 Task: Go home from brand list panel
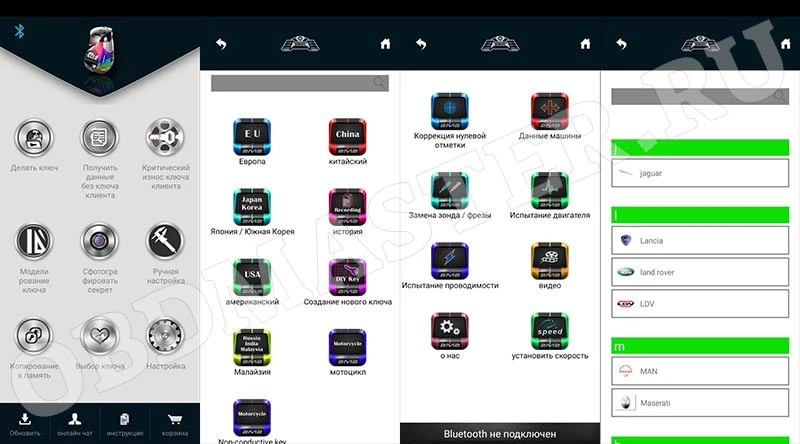(x=786, y=44)
